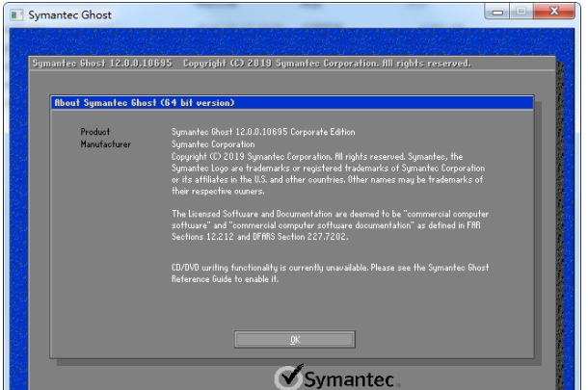Click the 'Sections 12.212 and DFARS Section 227.7202.' line

click(260, 237)
